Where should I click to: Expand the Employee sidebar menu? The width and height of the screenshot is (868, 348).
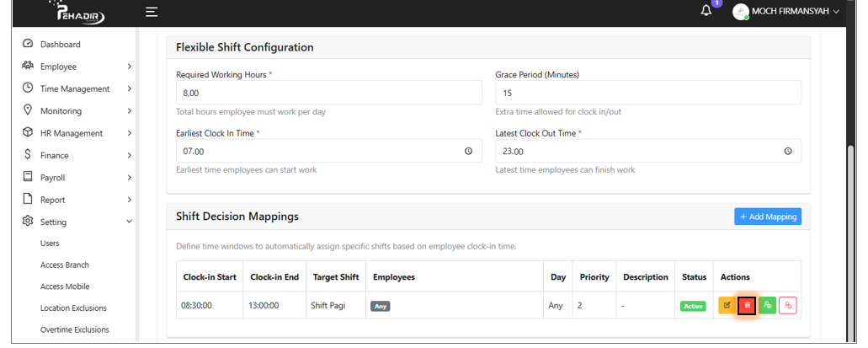[76, 67]
